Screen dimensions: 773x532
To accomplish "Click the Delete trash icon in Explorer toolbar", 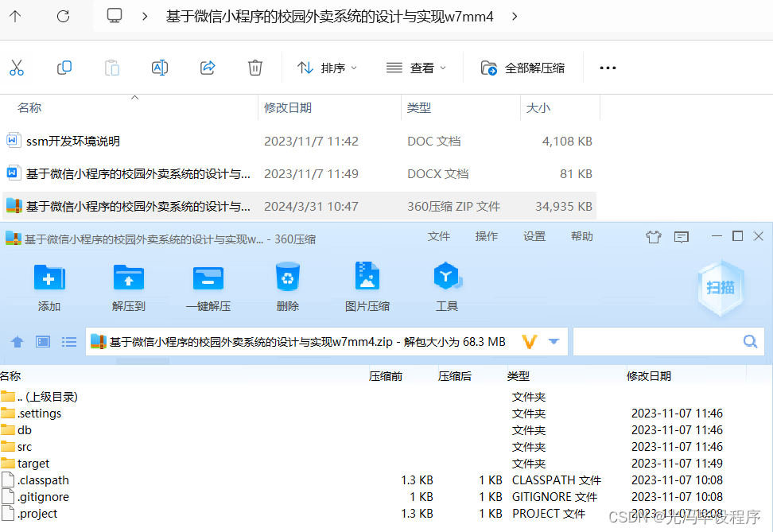I will [254, 68].
